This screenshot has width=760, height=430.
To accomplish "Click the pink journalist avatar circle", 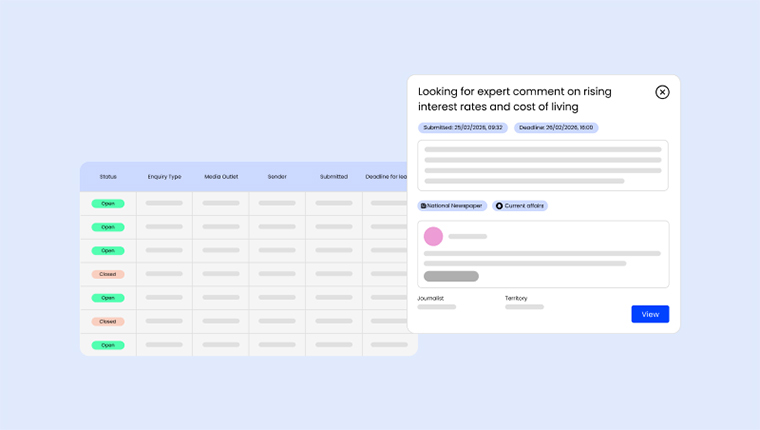I will [433, 236].
